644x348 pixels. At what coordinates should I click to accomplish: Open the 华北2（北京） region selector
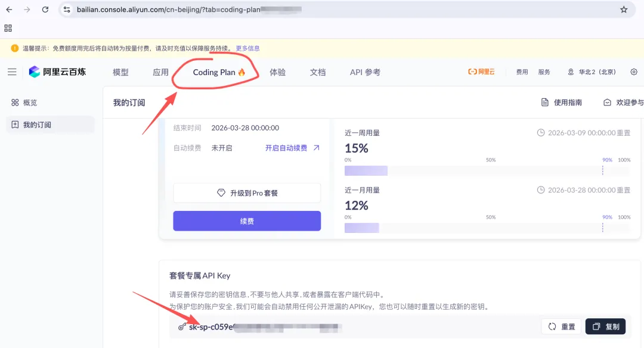[592, 72]
